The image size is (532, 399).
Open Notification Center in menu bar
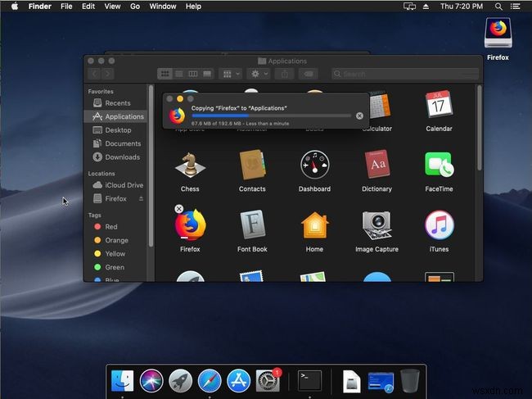516,6
